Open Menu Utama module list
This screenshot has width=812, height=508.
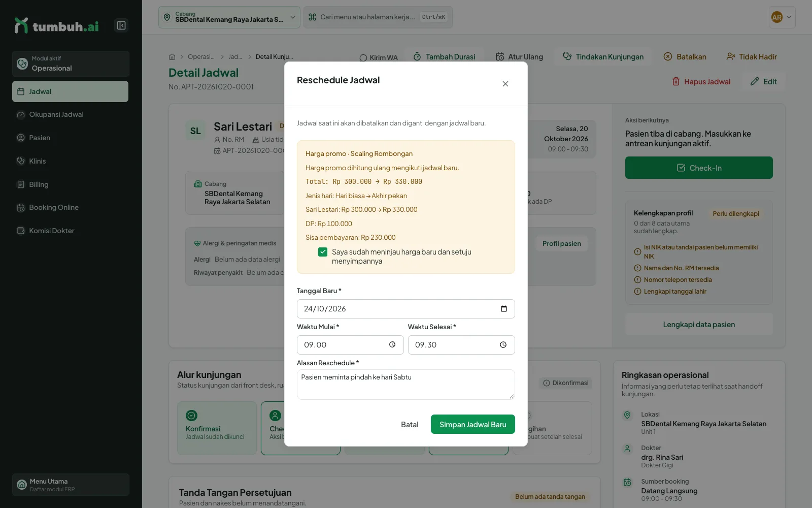pyautogui.click(x=71, y=485)
